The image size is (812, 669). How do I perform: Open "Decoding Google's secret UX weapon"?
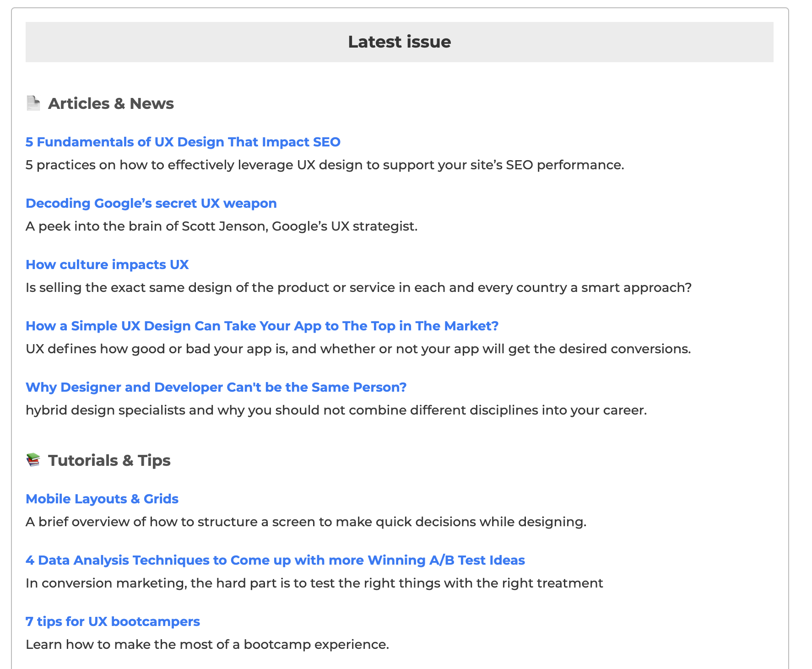point(151,203)
